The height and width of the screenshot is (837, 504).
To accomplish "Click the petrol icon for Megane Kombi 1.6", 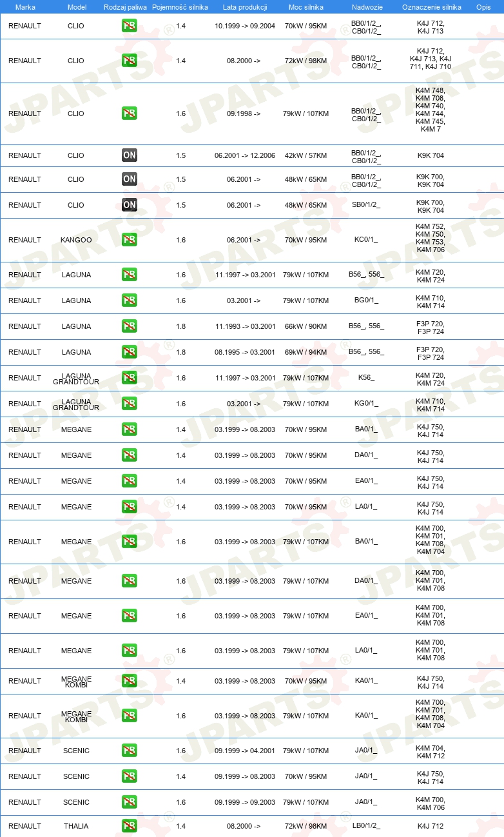I will click(x=130, y=716).
